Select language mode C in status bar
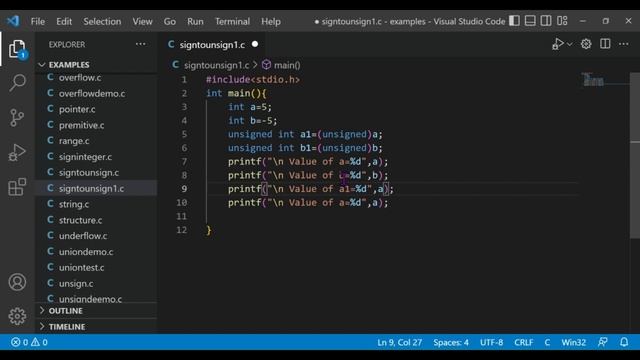This screenshot has width=640, height=360. [x=547, y=342]
